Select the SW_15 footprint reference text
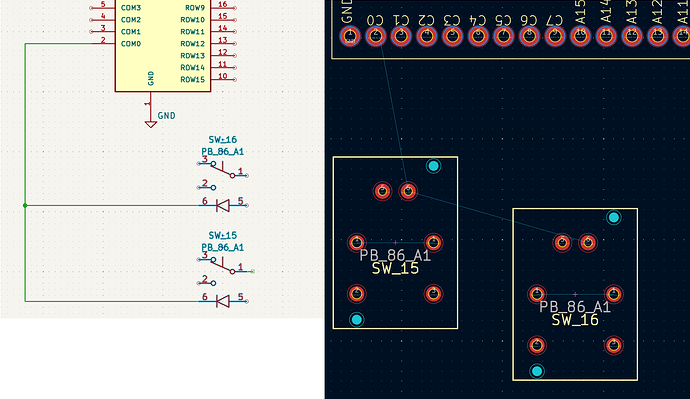 (395, 268)
